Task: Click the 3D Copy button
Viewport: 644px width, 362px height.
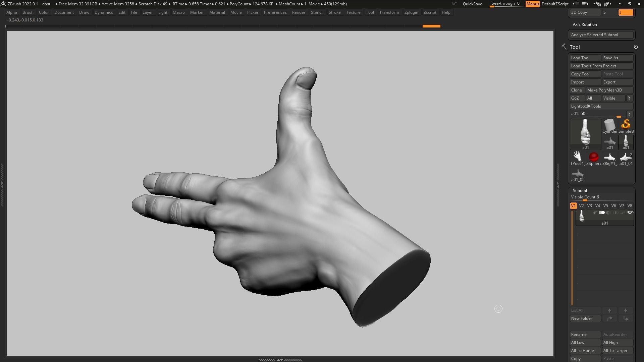Action: point(585,12)
